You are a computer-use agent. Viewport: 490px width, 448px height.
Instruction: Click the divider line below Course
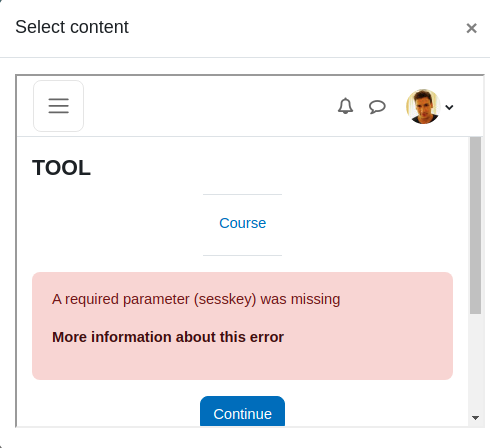pyautogui.click(x=242, y=255)
